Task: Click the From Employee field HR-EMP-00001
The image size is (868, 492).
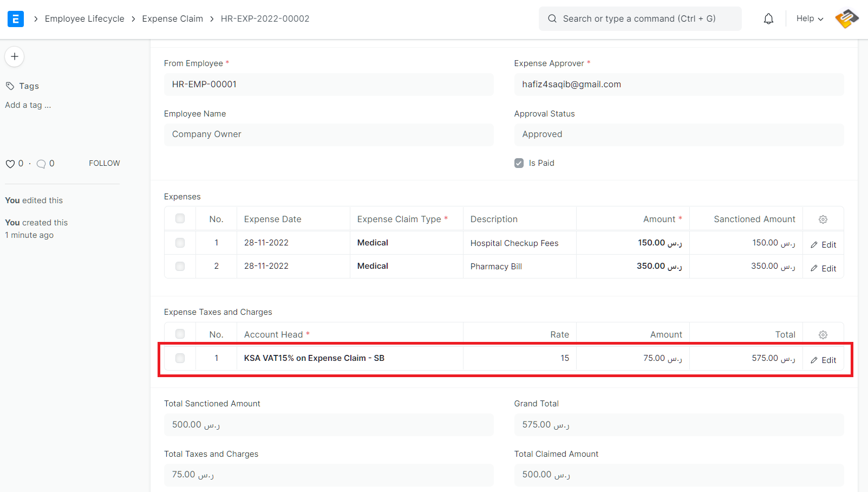Action: click(x=329, y=85)
